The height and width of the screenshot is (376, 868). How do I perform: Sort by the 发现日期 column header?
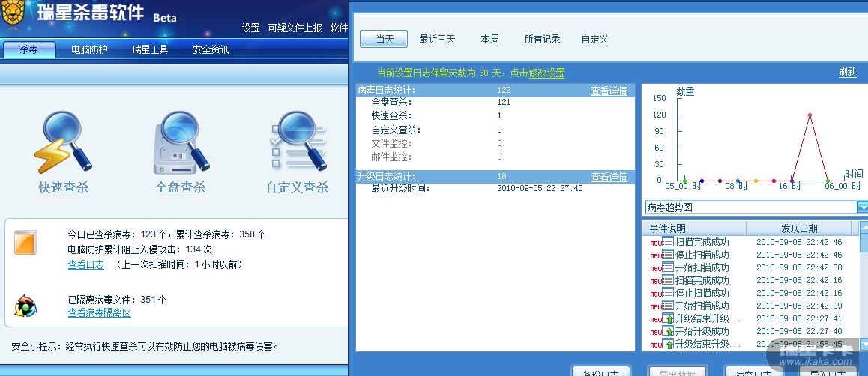[799, 228]
